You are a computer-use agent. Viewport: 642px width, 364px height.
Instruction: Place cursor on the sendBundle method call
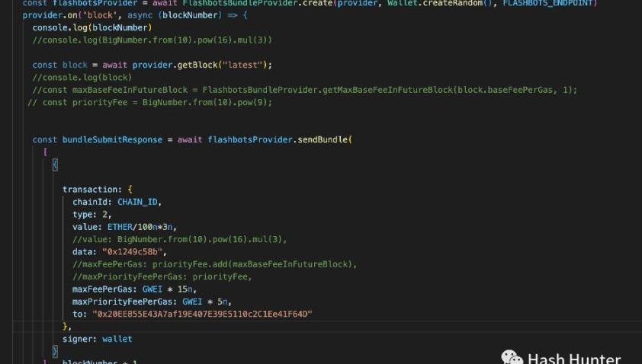(323, 139)
